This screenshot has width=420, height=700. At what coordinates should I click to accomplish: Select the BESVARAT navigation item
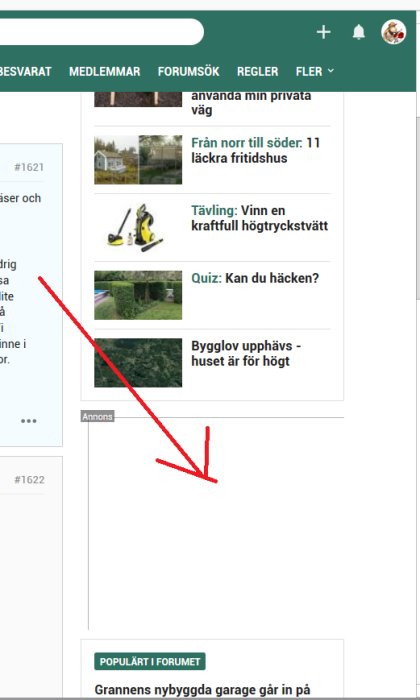(x=25, y=71)
